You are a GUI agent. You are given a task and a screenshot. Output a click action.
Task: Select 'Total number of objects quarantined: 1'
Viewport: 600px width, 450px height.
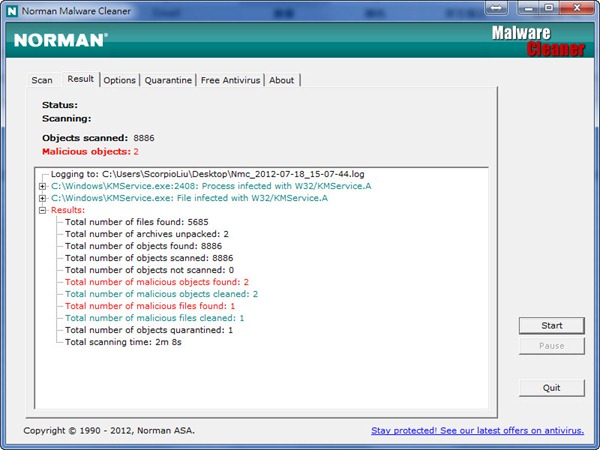click(149, 330)
